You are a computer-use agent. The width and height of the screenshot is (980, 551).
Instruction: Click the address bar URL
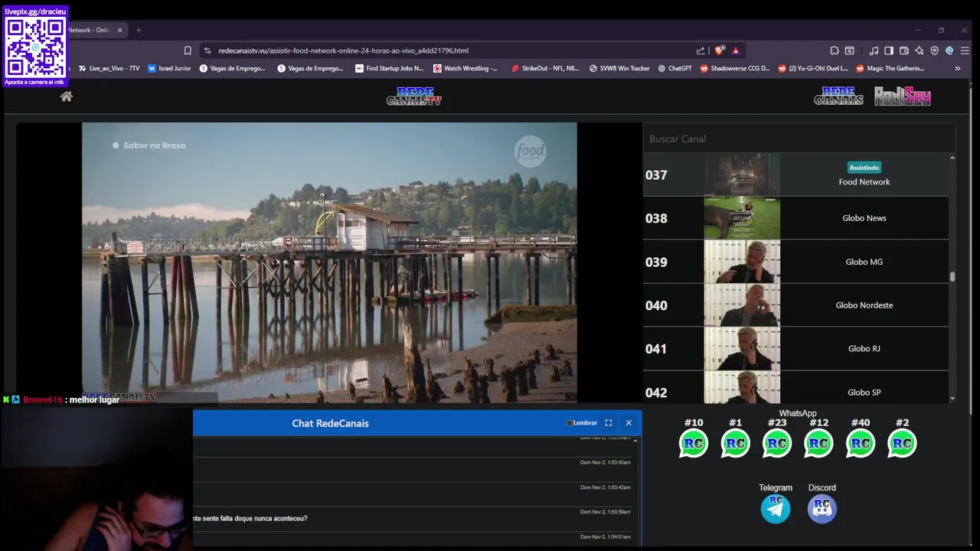343,51
